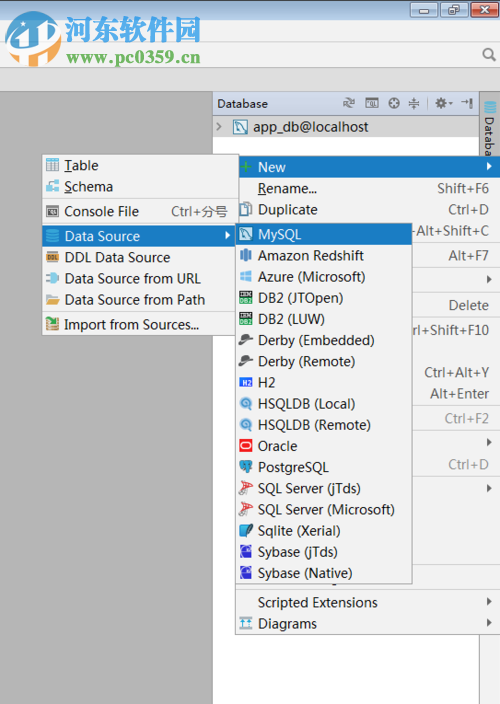The image size is (500, 704).
Task: Select MySQL data source type
Action: tap(324, 234)
